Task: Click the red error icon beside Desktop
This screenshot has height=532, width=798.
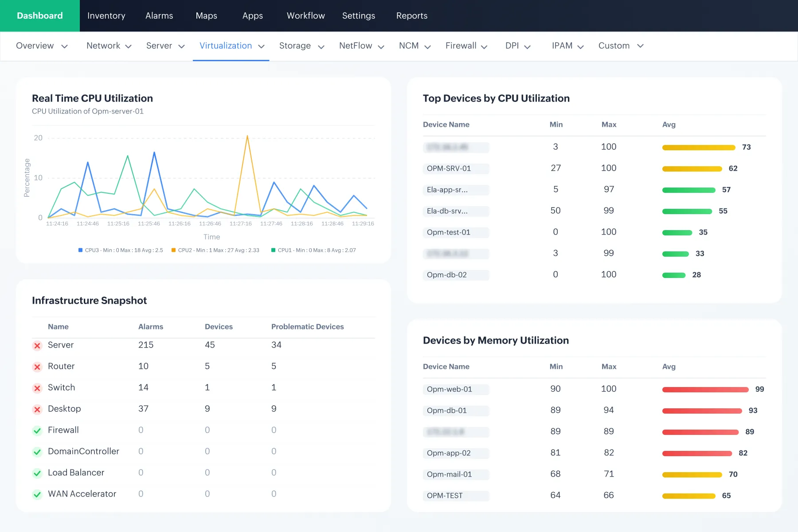Action: (x=37, y=409)
